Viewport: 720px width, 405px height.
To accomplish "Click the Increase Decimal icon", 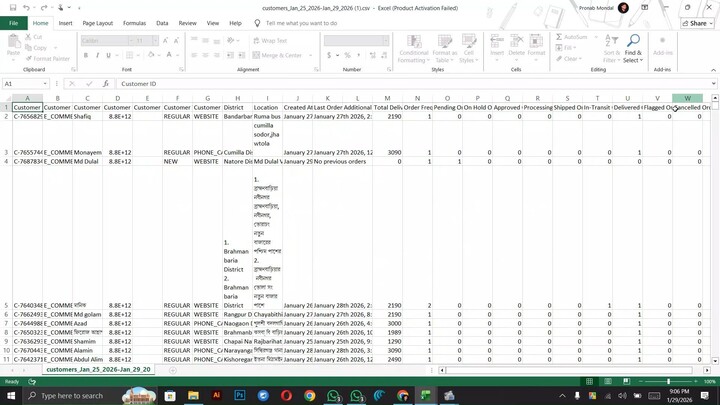I will pyautogui.click(x=372, y=55).
